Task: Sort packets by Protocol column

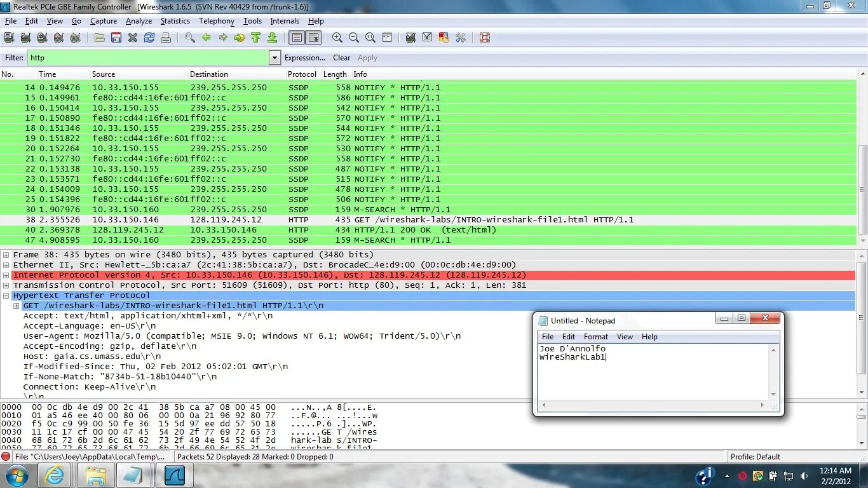Action: tap(302, 74)
